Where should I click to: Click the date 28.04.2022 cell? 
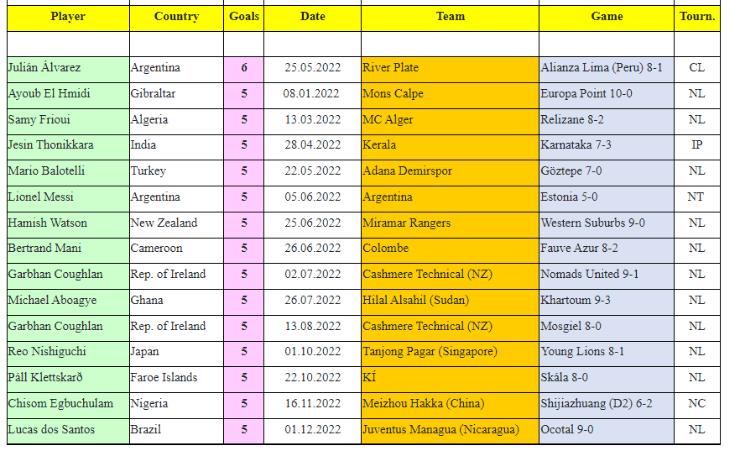tap(312, 146)
